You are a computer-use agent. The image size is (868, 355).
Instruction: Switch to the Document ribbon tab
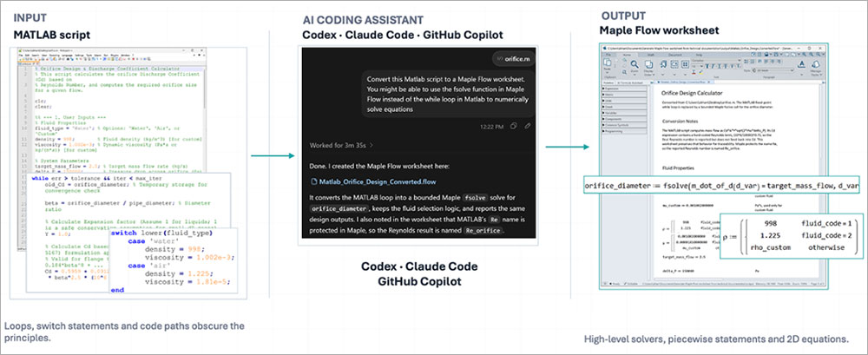674,55
